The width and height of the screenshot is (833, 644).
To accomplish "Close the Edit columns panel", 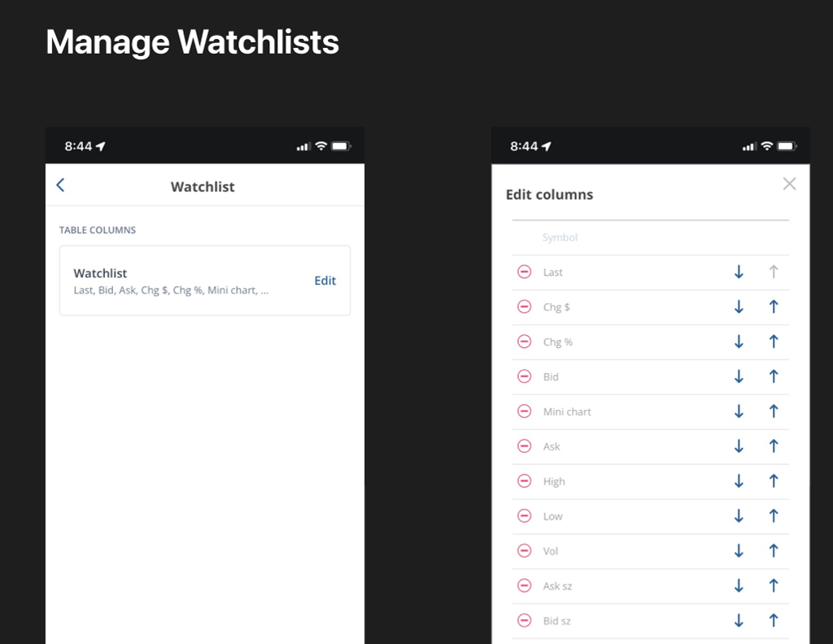I will (x=789, y=184).
